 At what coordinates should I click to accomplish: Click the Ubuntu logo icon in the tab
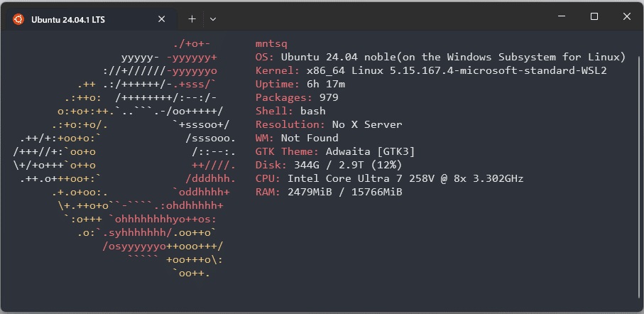(x=18, y=19)
